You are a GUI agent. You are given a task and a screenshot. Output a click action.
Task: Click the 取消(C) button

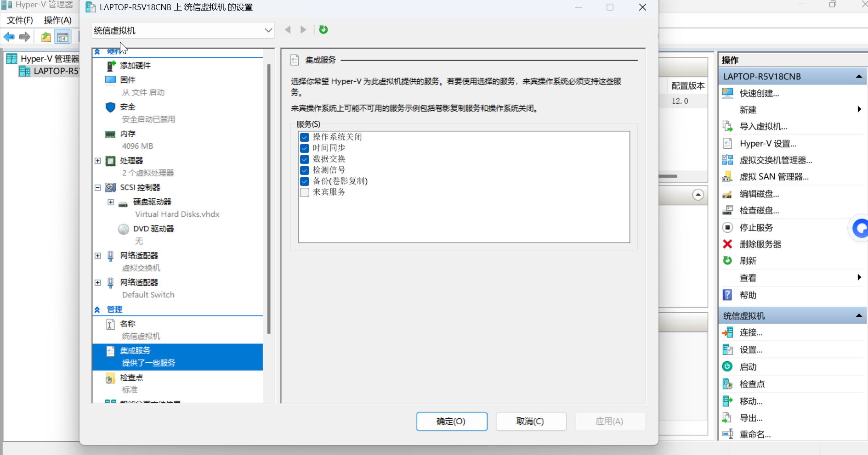[531, 421]
